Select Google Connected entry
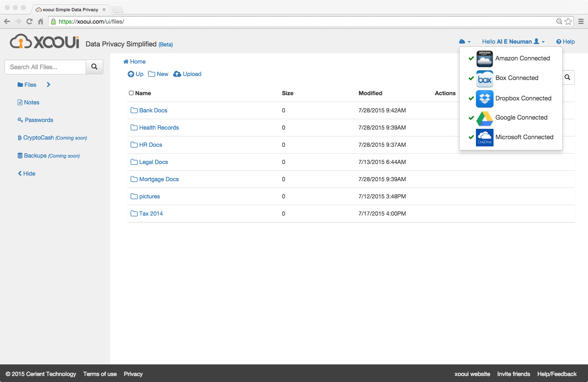This screenshot has width=588, height=382. coord(511,118)
